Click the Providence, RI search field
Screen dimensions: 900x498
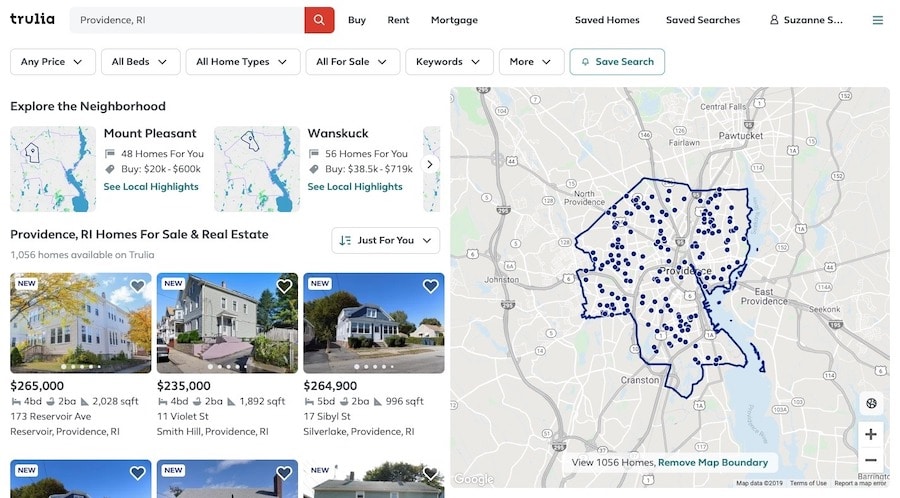click(x=187, y=20)
